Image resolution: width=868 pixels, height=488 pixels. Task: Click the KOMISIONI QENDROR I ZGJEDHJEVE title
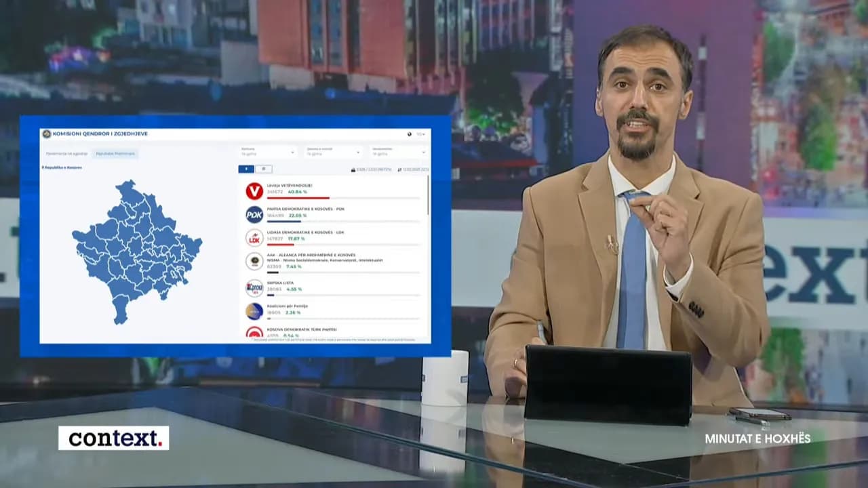[100, 134]
